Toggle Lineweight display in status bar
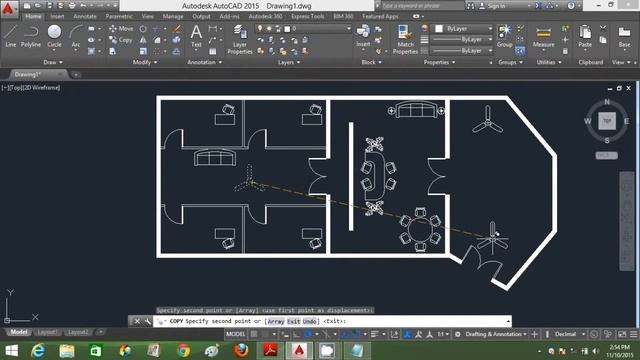Viewport: 640px width, 360px height. [374, 334]
